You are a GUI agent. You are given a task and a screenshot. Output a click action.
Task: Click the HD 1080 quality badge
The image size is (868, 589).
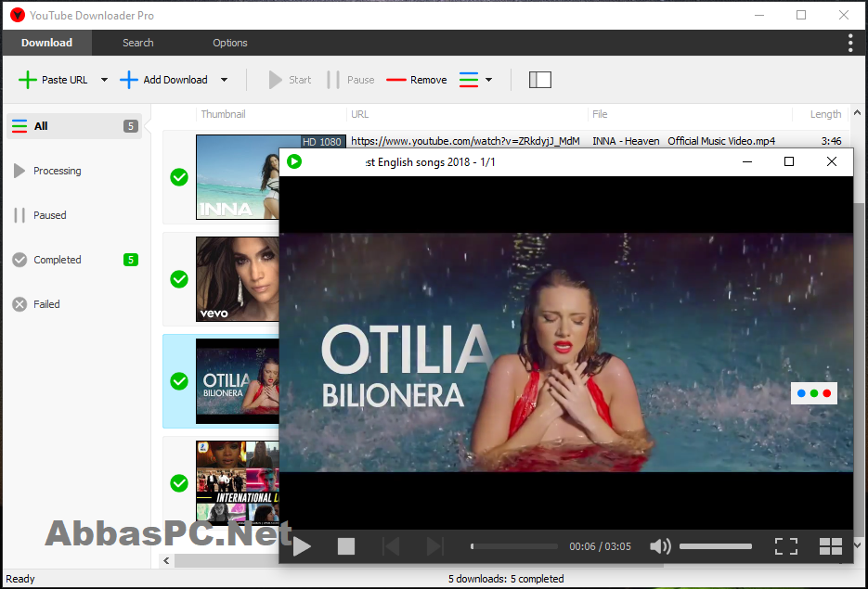pyautogui.click(x=323, y=142)
